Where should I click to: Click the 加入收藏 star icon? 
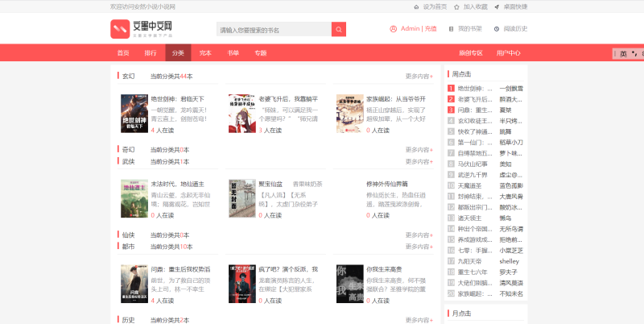pos(456,7)
